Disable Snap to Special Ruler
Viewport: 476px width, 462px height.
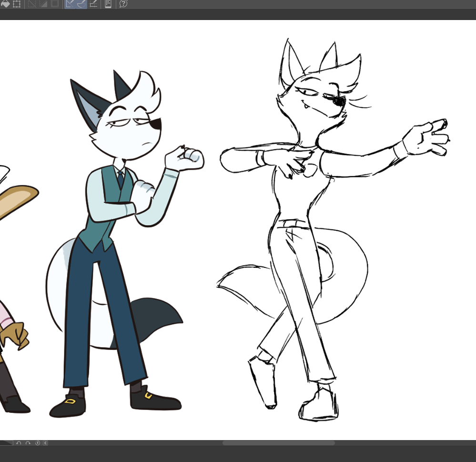tap(81, 4)
